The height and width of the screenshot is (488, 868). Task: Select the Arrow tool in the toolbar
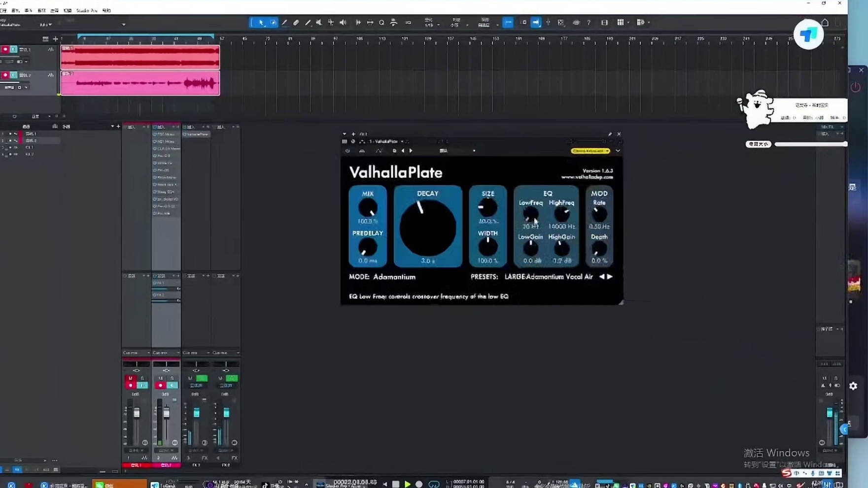pos(261,23)
